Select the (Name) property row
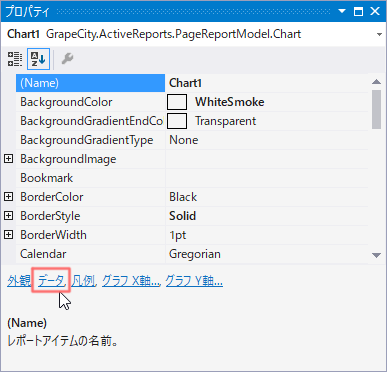Image resolution: width=387 pixels, height=372 pixels. click(90, 83)
